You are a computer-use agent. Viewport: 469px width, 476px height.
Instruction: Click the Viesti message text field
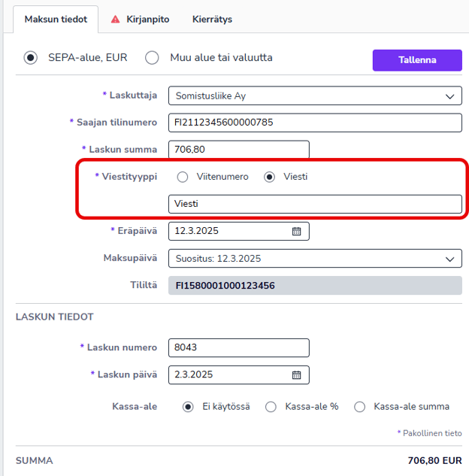315,204
